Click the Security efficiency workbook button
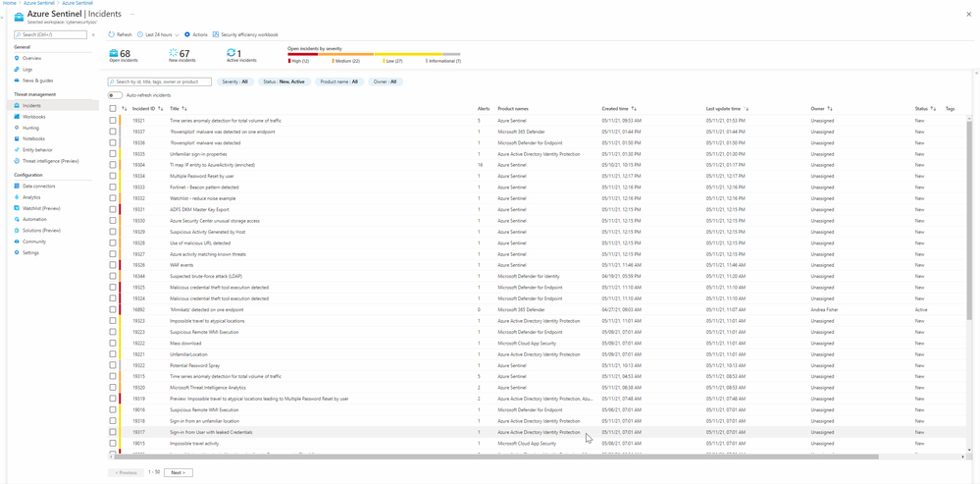The height and width of the screenshot is (484, 980). (245, 35)
